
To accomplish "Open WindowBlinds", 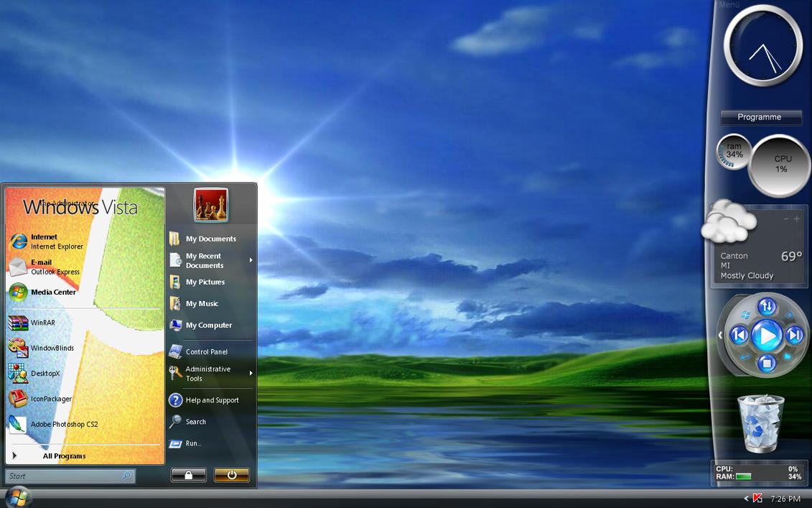I will click(42, 348).
